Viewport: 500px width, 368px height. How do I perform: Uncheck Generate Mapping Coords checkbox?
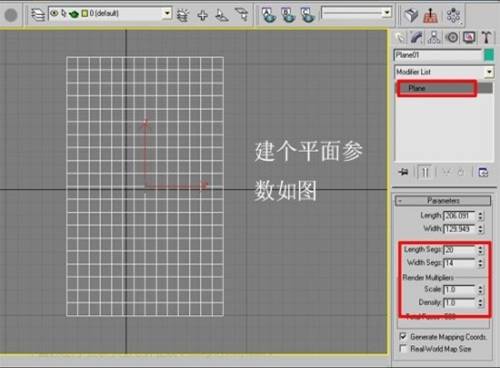pos(403,336)
